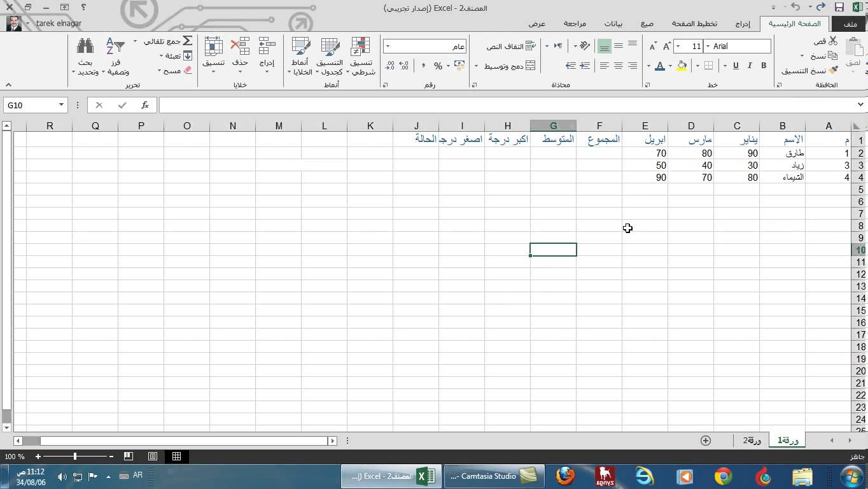This screenshot has width=868, height=489.
Task: Toggle Bold (B) formatting
Action: point(764,66)
